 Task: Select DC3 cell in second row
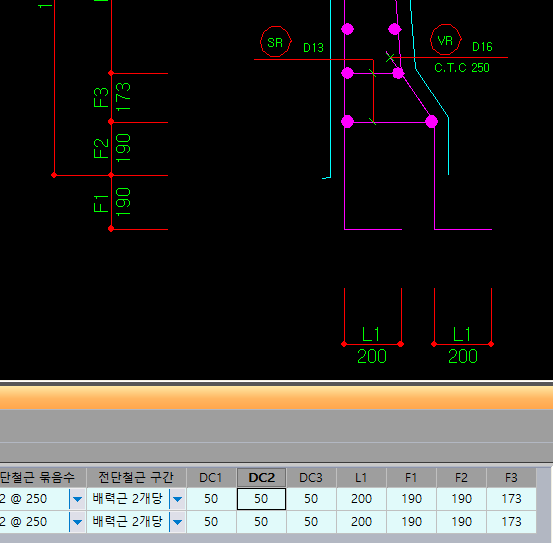(311, 522)
